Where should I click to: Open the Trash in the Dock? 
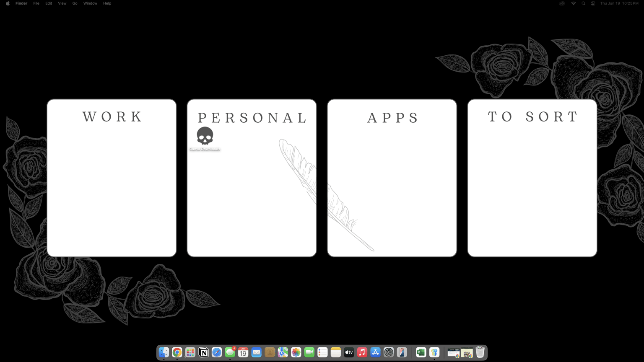pos(480,352)
